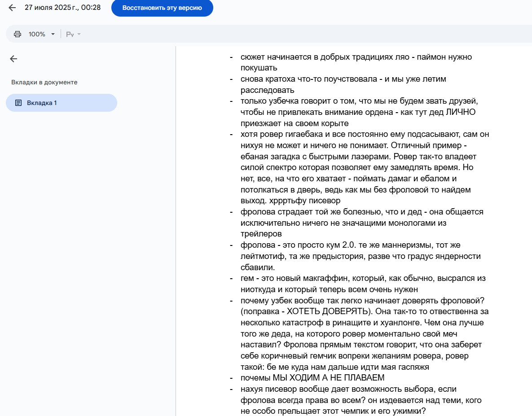Expand the arrow next to spell check
Viewport: 532px width, 416px height.
coord(79,34)
